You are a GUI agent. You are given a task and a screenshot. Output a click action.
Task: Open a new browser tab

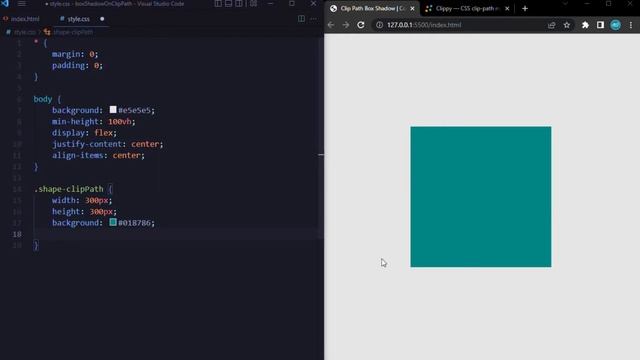point(525,9)
